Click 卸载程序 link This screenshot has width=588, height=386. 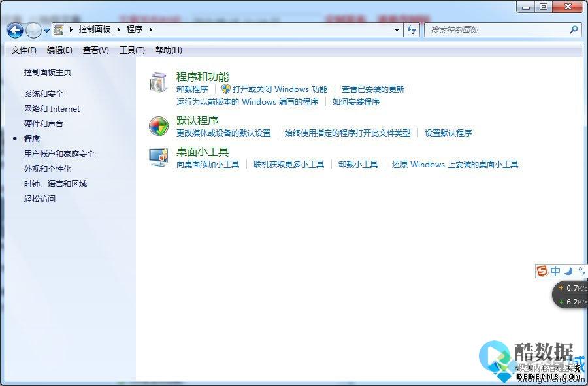[192, 89]
